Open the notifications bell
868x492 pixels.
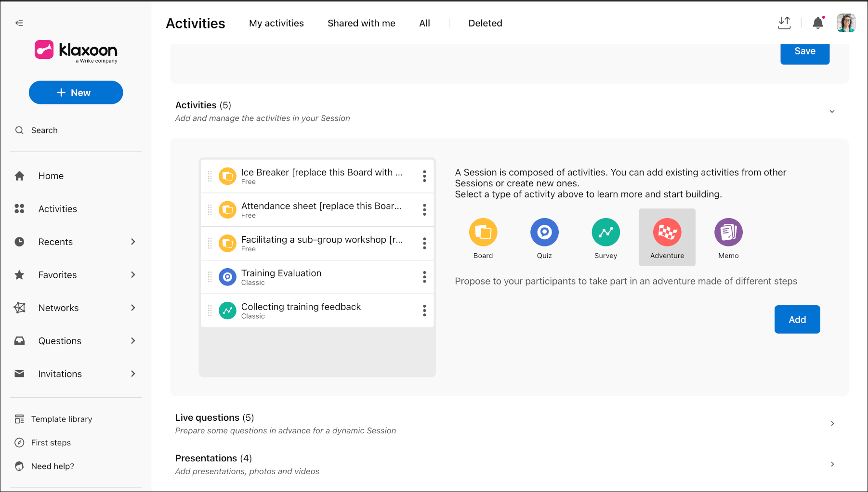coord(818,23)
